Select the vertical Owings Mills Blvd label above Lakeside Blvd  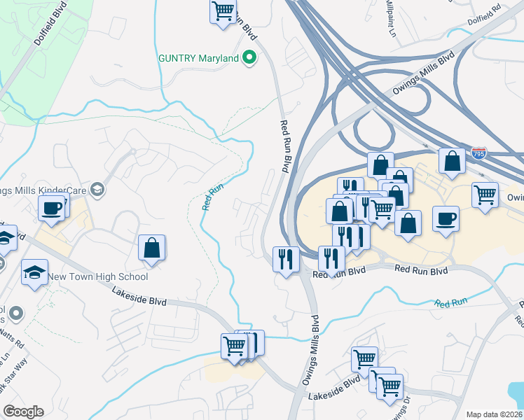[311, 350]
